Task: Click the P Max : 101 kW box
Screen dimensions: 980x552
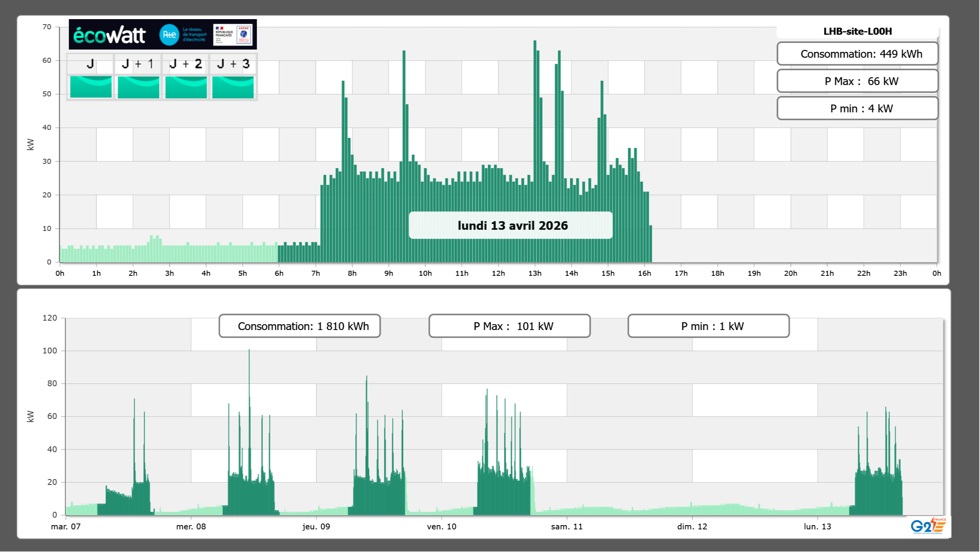Action: [x=509, y=326]
